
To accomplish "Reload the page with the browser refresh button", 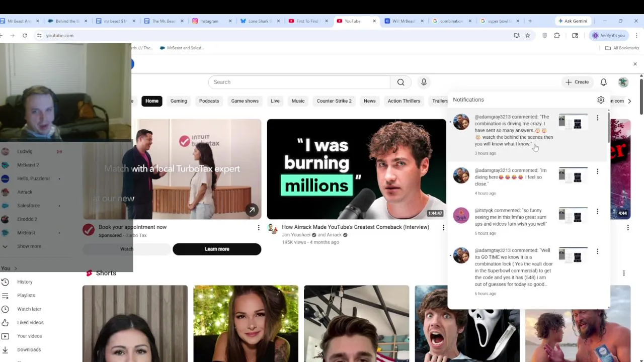I will 25,35.
